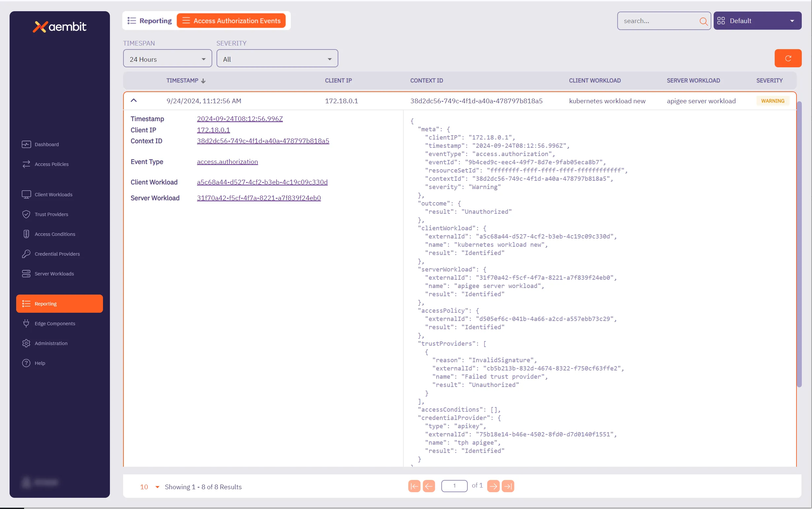The image size is (812, 509).
Task: Open Access Conditions in the sidebar
Action: coord(54,234)
